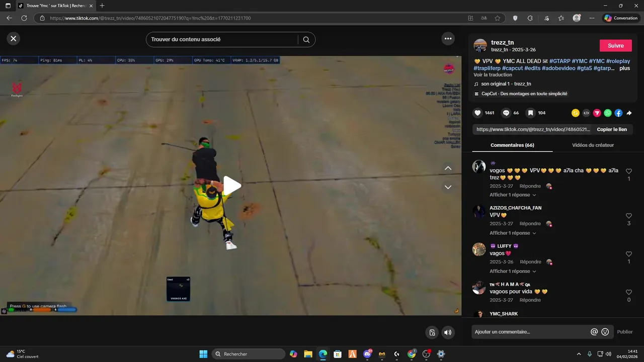Focus the Trouver du contenu associé search
The height and width of the screenshot is (362, 644).
pyautogui.click(x=221, y=39)
